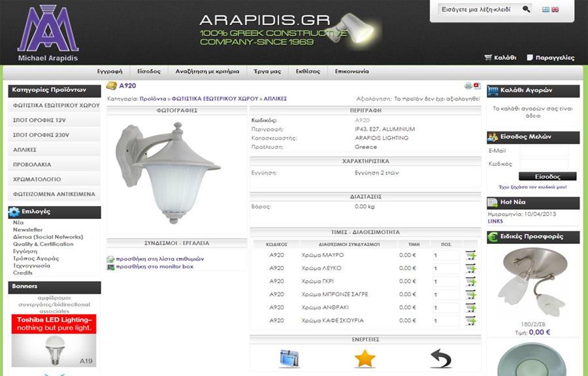Open the Εκθέσεις menu item

point(308,71)
